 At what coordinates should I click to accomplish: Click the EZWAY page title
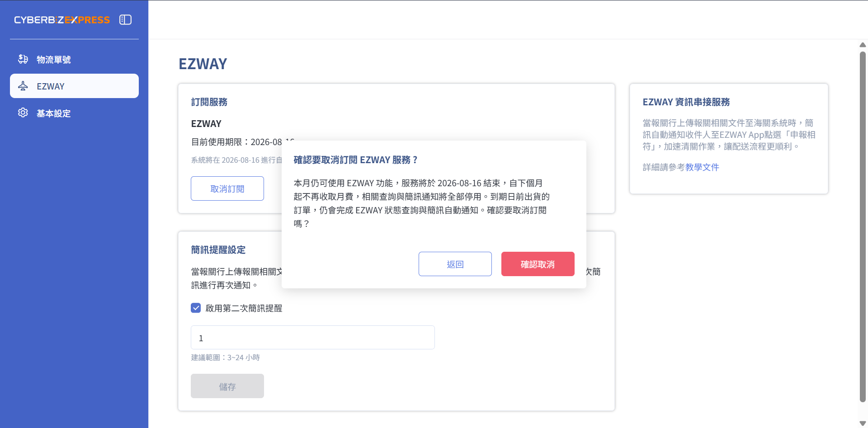coord(203,64)
